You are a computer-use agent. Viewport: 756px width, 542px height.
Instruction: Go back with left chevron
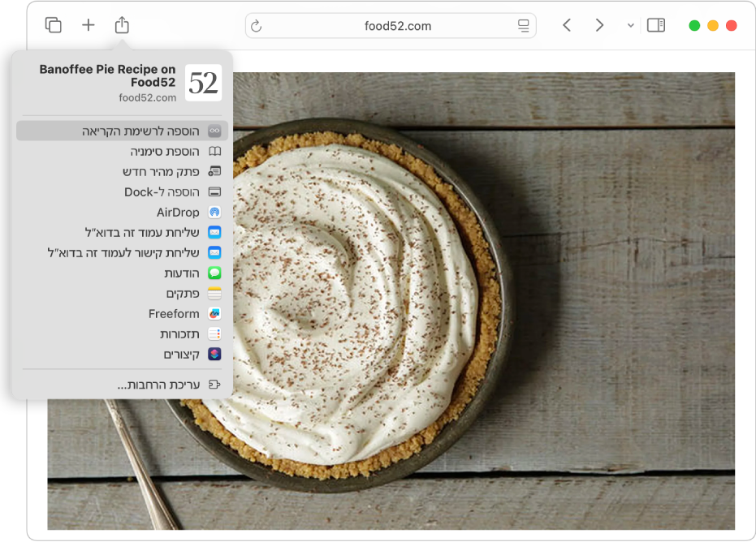567,25
